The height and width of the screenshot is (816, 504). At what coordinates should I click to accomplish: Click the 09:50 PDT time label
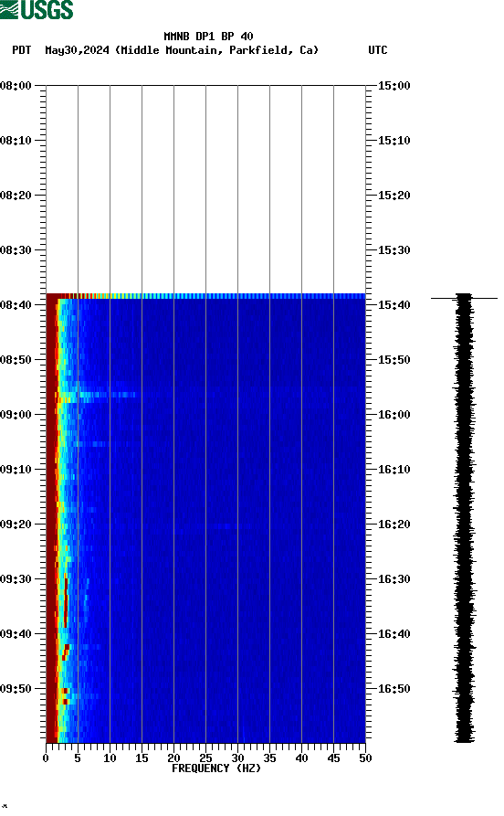point(16,688)
